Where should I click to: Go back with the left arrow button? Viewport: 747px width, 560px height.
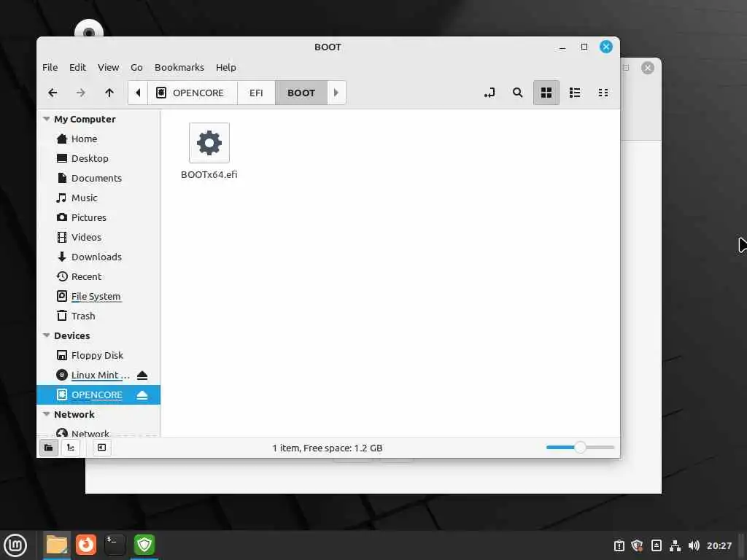53,93
